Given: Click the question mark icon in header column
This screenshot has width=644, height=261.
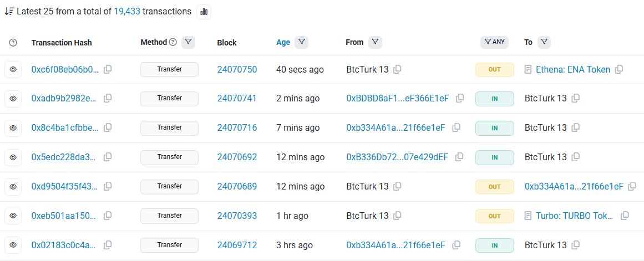Looking at the screenshot, I should pos(13,43).
